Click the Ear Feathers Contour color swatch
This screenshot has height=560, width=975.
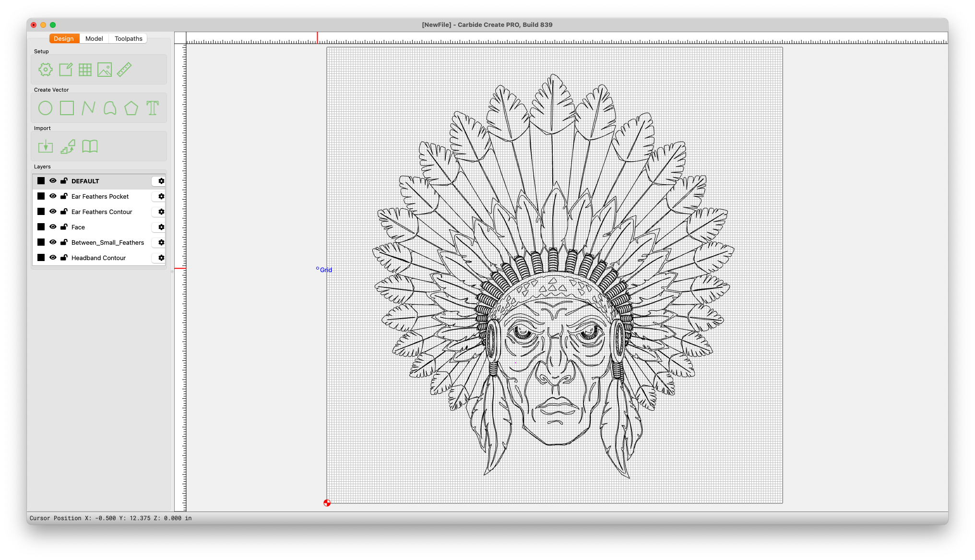click(x=41, y=212)
